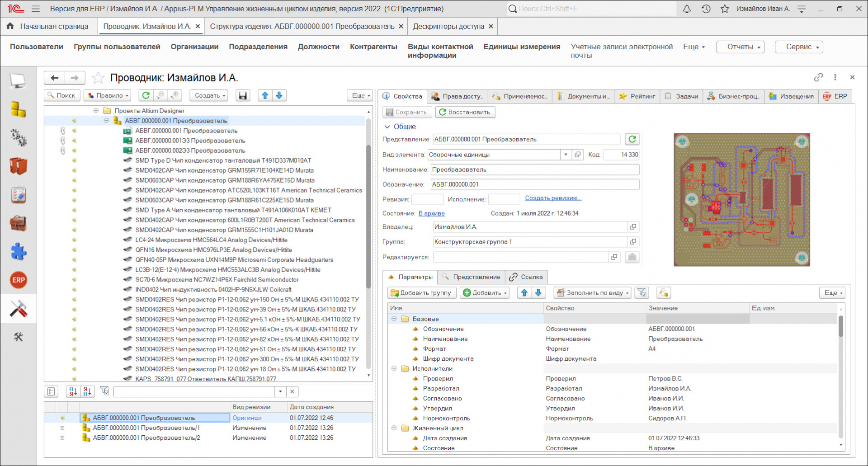
Task: Collapse Проекты Altium Designer folder
Action: (x=96, y=110)
